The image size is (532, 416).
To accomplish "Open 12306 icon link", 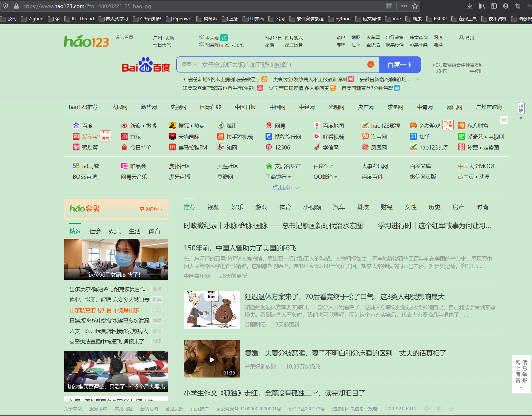I will (x=269, y=147).
